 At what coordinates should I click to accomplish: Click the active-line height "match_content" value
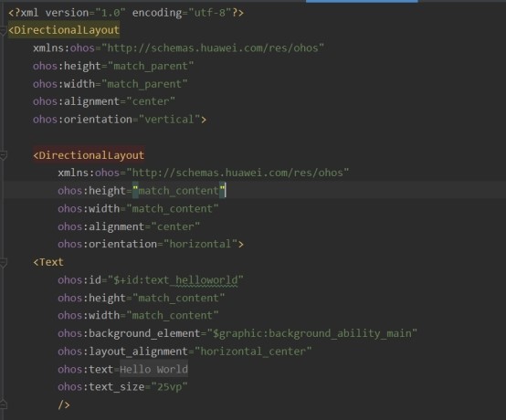pyautogui.click(x=179, y=191)
